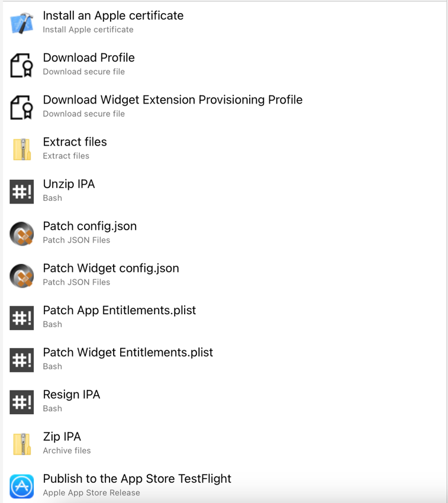Click the Widget Extension Provisioning Profile certificate icon

tap(22, 107)
